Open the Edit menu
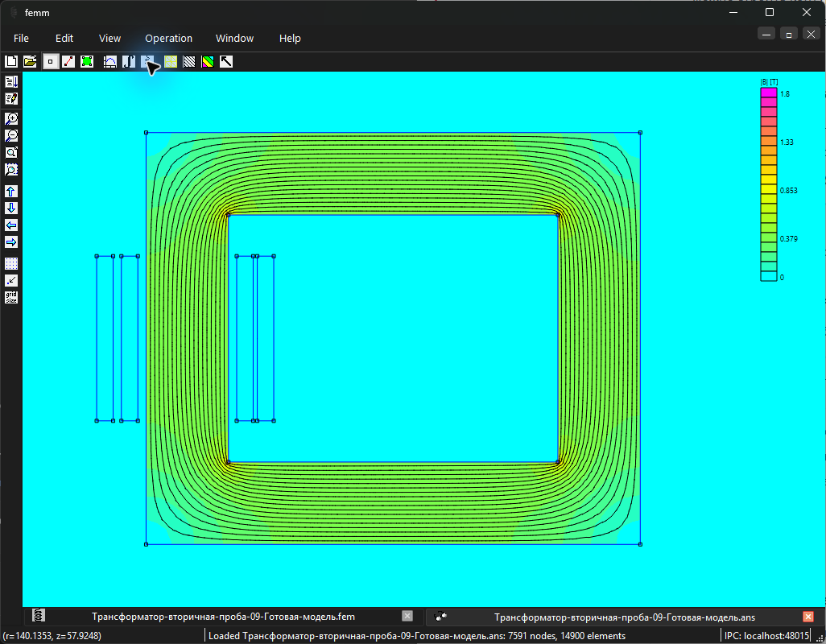826x644 pixels. point(64,39)
